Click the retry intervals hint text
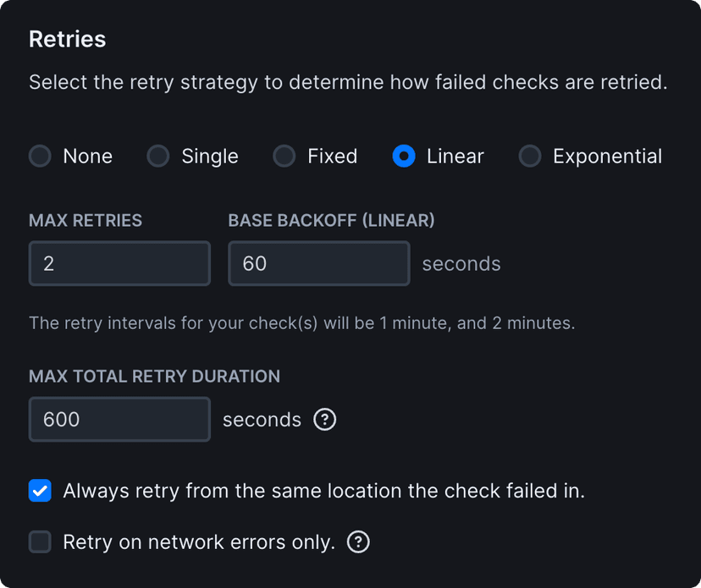701x588 pixels. tap(301, 322)
